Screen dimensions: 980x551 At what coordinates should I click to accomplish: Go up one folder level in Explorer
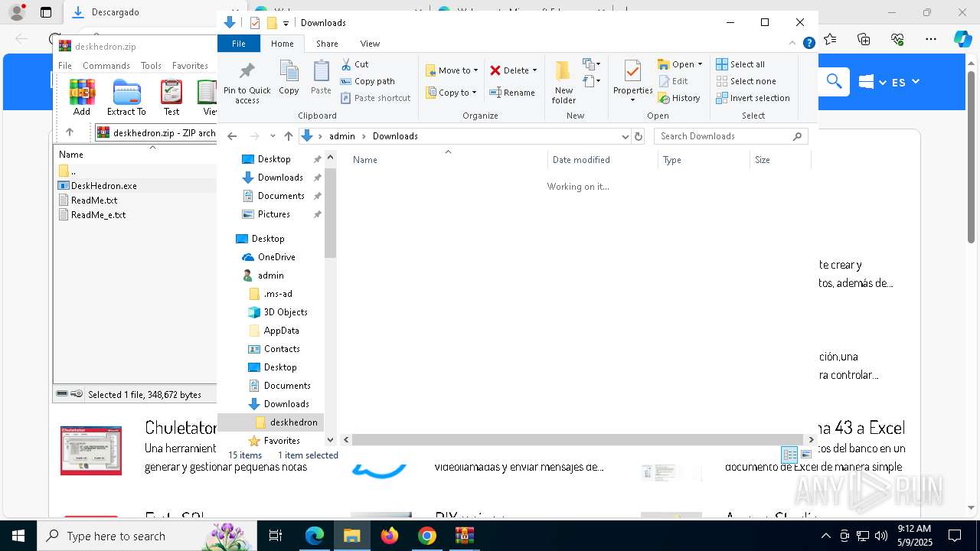[x=288, y=136]
